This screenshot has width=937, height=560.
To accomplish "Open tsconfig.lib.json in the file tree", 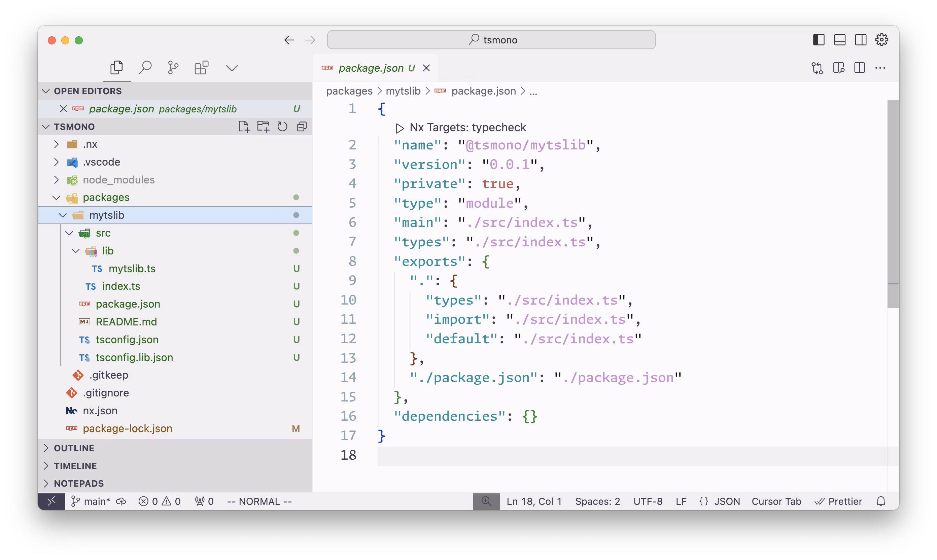I will pos(134,357).
